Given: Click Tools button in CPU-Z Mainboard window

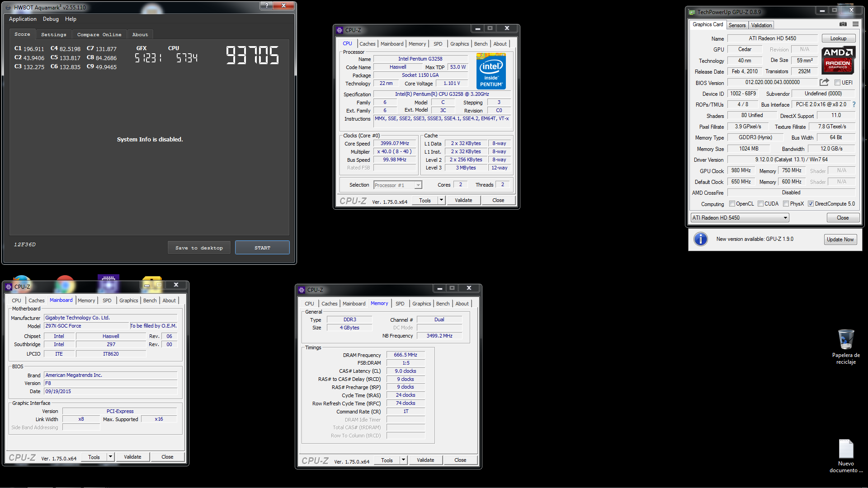Looking at the screenshot, I should (94, 457).
